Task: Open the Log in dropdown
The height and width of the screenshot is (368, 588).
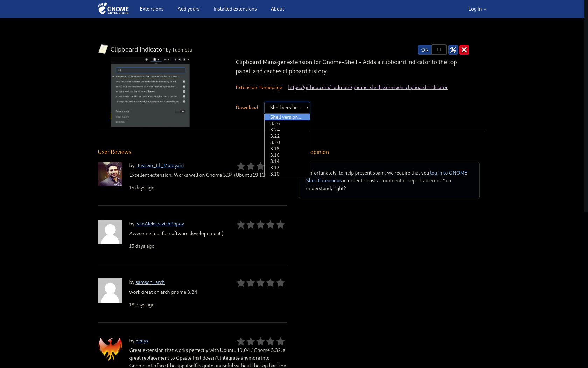Action: point(477,9)
